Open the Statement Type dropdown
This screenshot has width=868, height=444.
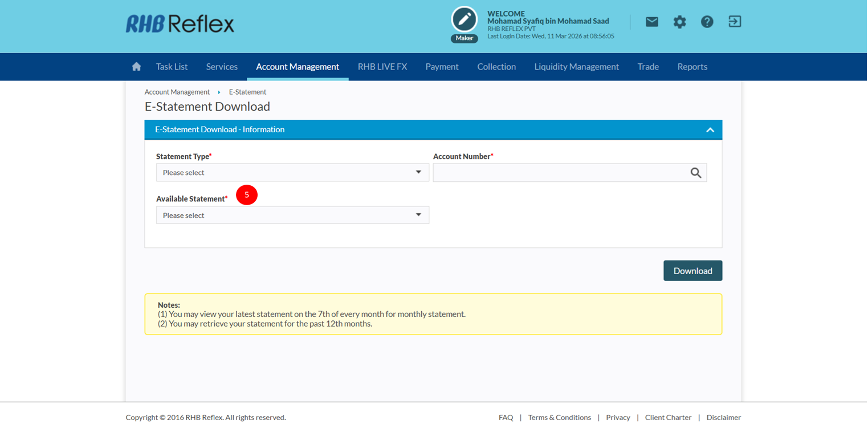click(x=292, y=173)
